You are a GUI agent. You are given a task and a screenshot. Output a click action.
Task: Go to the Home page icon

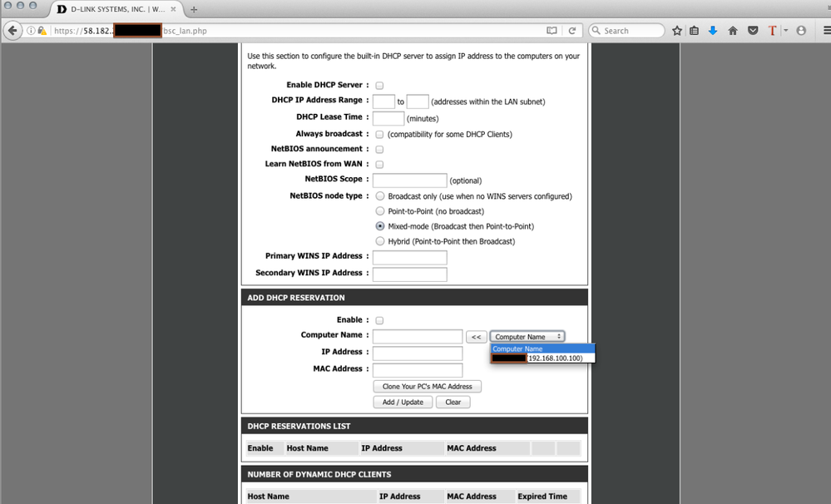[733, 31]
